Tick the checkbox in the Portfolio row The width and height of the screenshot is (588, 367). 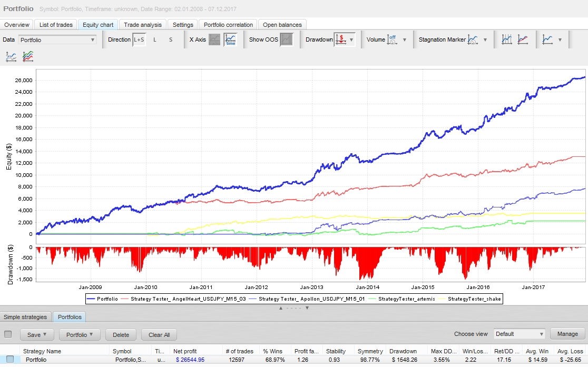click(x=10, y=360)
